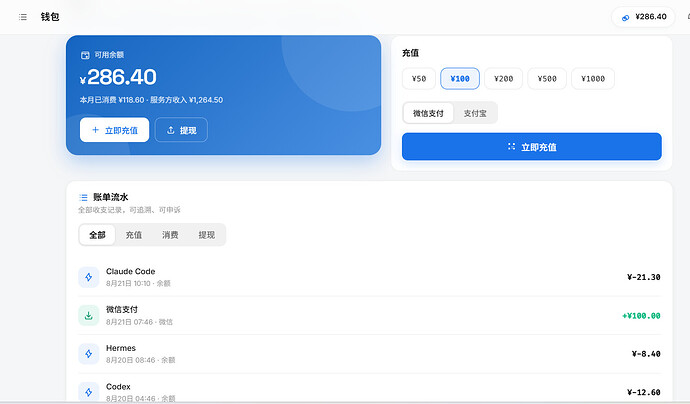Screen dimensions: 690x404
Task: Click the ¥286.40 balance on blue card
Action: 118,77
